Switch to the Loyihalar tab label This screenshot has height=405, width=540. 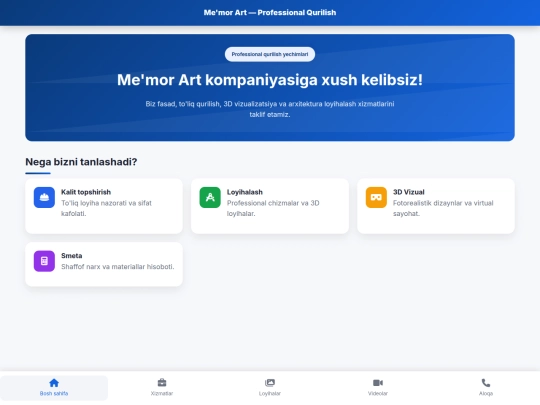[270, 393]
